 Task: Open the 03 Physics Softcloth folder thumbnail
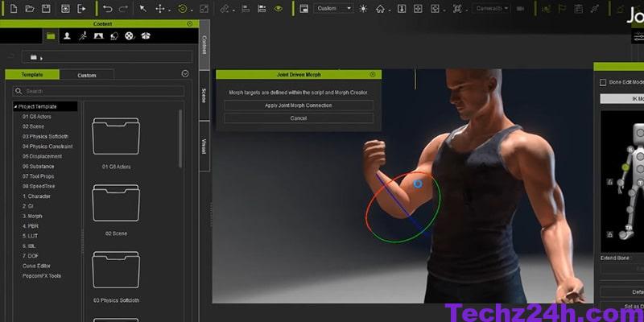(116, 270)
